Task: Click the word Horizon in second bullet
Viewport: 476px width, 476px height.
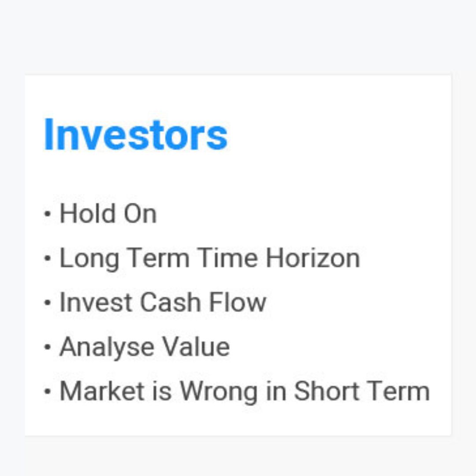Action: click(313, 258)
